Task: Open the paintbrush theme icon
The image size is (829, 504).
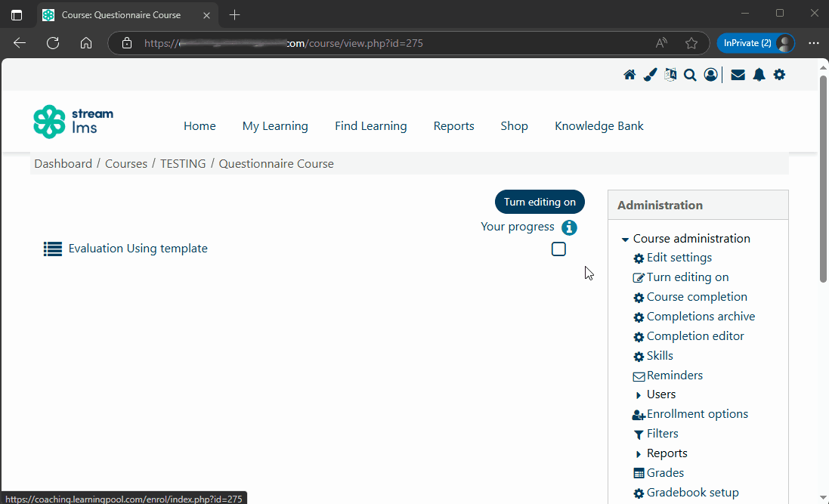Action: coord(650,75)
